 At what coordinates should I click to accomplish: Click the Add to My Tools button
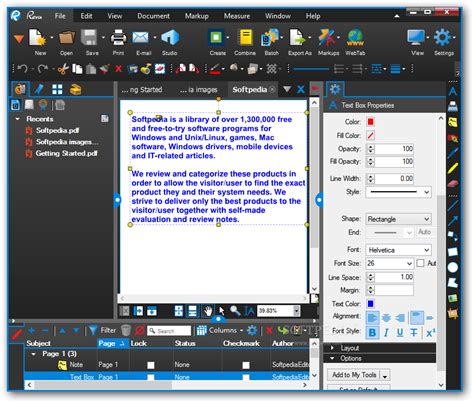(354, 375)
